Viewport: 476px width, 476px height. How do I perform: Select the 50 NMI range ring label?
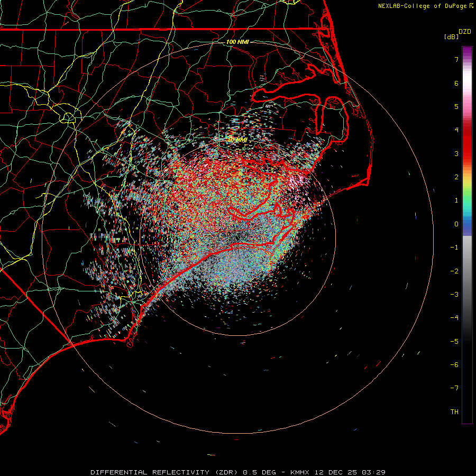click(x=237, y=140)
